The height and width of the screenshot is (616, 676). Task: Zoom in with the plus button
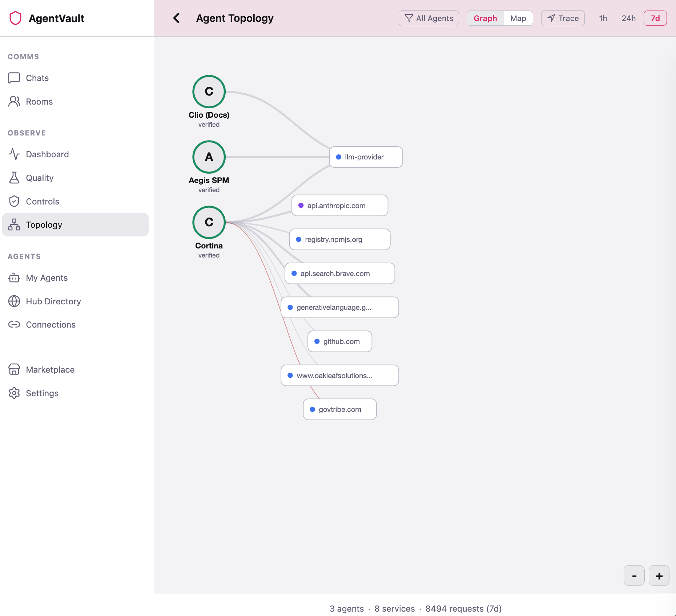(659, 576)
